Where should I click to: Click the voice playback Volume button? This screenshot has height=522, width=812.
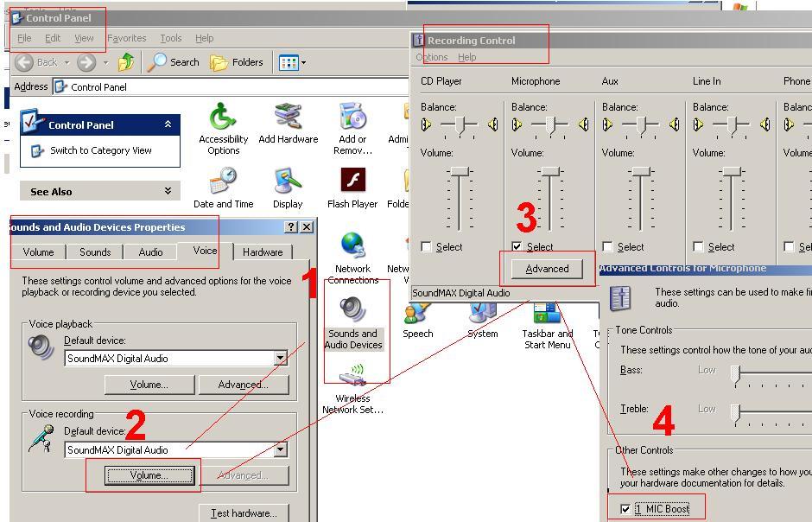pyautogui.click(x=149, y=385)
